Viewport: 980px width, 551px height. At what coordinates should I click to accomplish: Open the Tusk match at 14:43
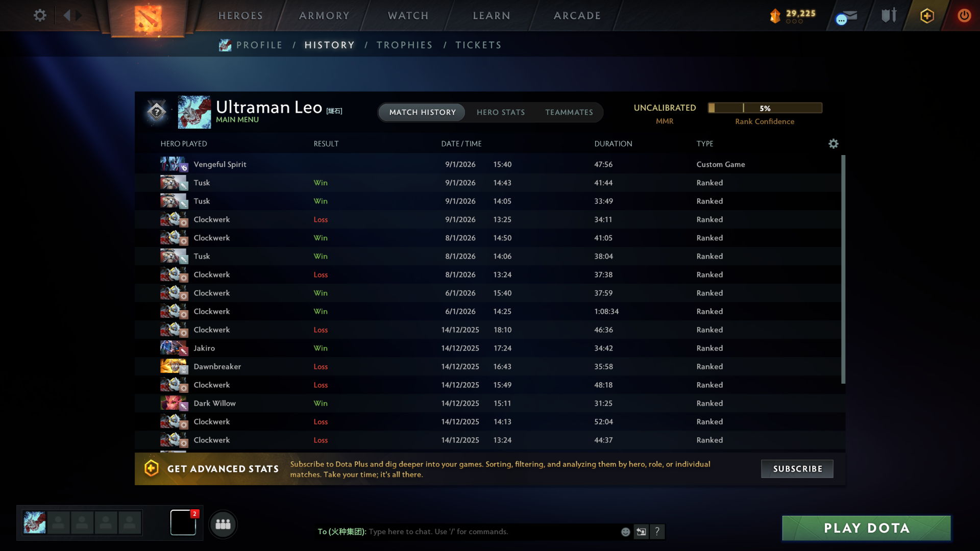coord(488,183)
